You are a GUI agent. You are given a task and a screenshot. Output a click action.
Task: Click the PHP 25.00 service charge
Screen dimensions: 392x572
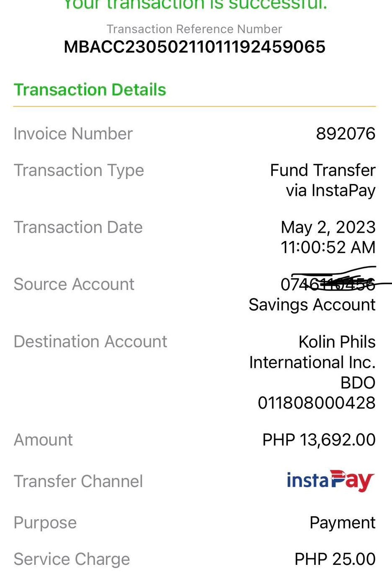pyautogui.click(x=335, y=559)
